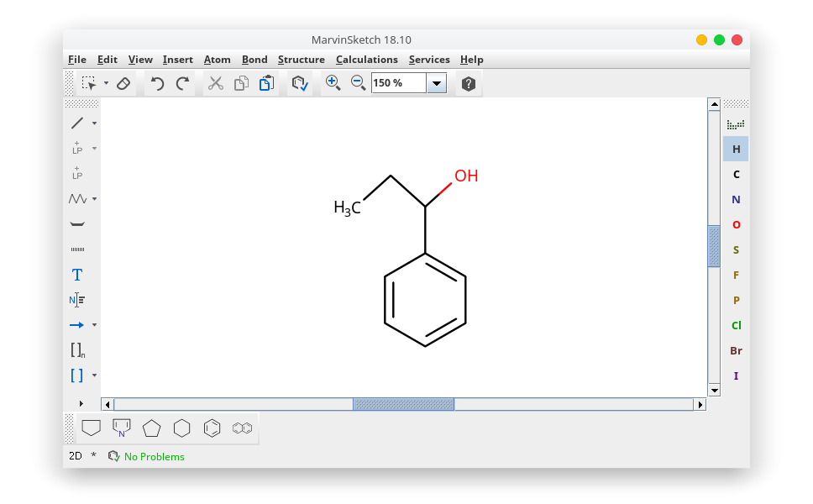Open the Calculations menu

[366, 60]
